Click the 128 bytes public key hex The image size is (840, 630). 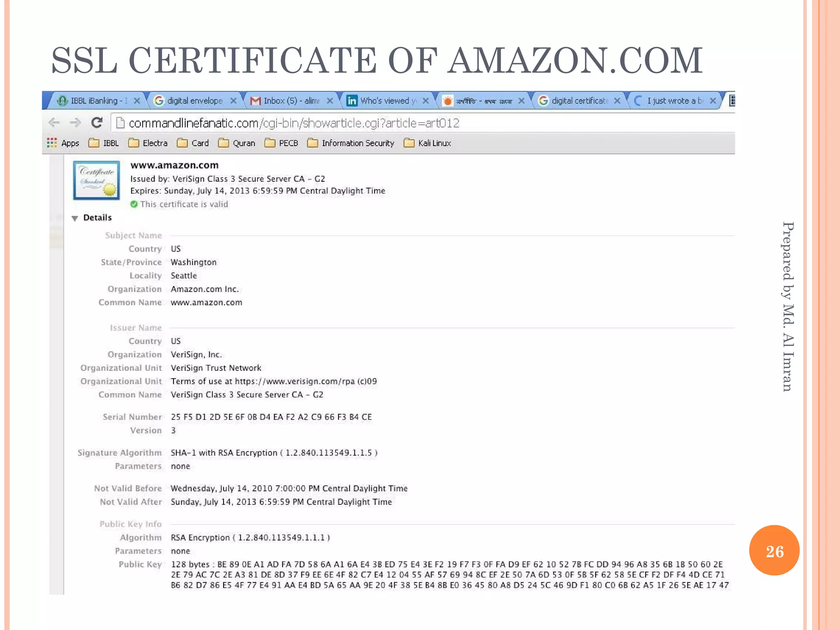click(450, 575)
